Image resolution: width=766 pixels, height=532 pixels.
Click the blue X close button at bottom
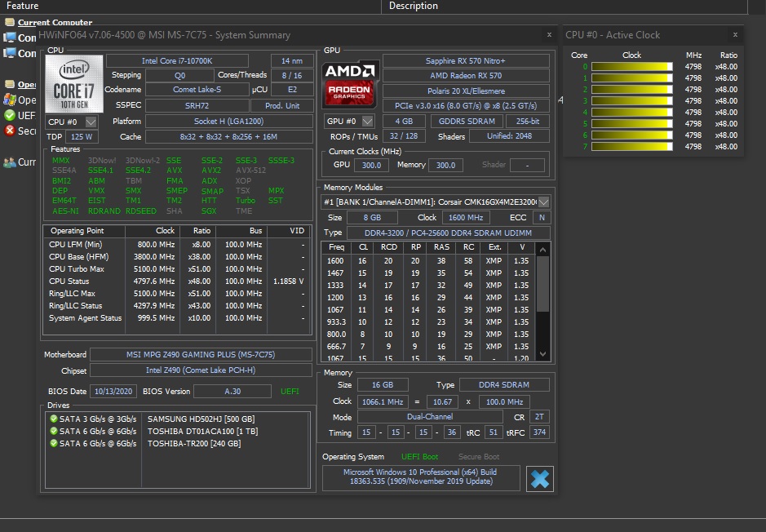540,479
